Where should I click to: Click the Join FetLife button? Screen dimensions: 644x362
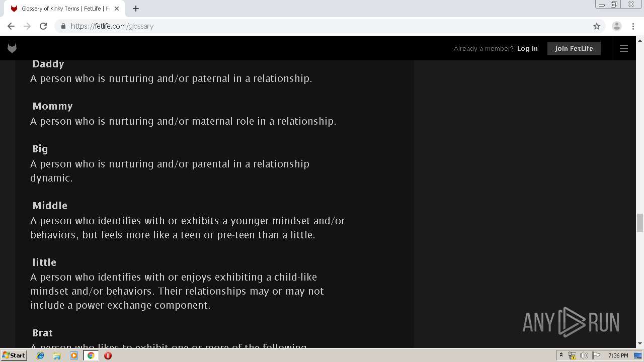tap(574, 48)
